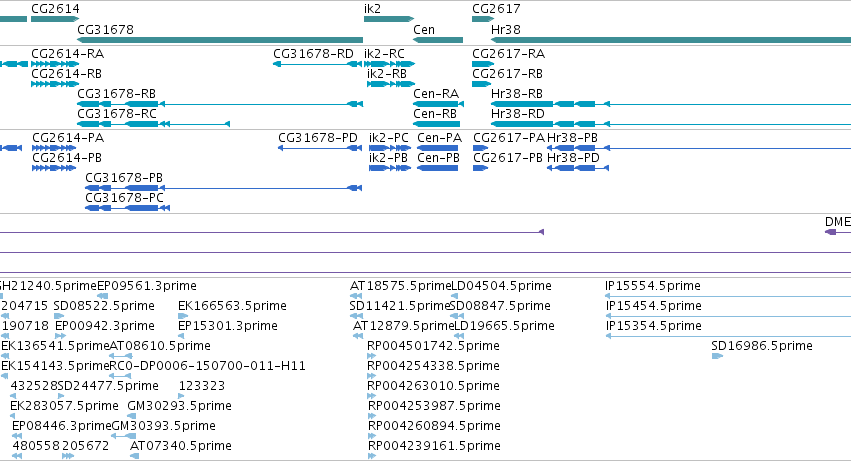The height and width of the screenshot is (461, 851).
Task: Open EST label SD16986.5prime
Action: click(762, 346)
